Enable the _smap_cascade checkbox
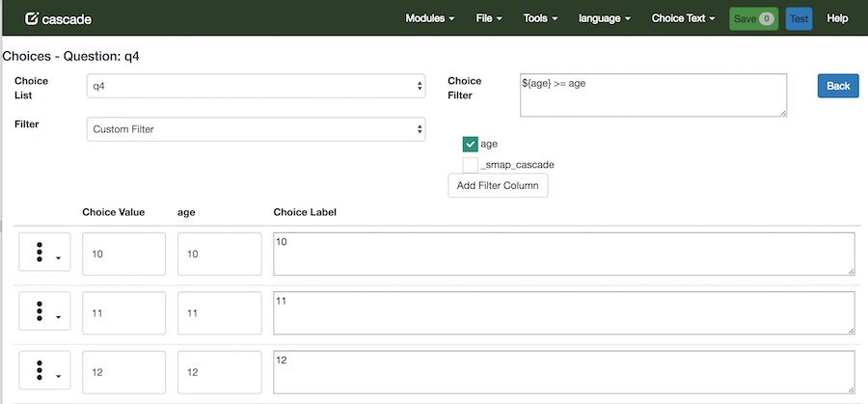This screenshot has width=868, height=404. point(471,165)
